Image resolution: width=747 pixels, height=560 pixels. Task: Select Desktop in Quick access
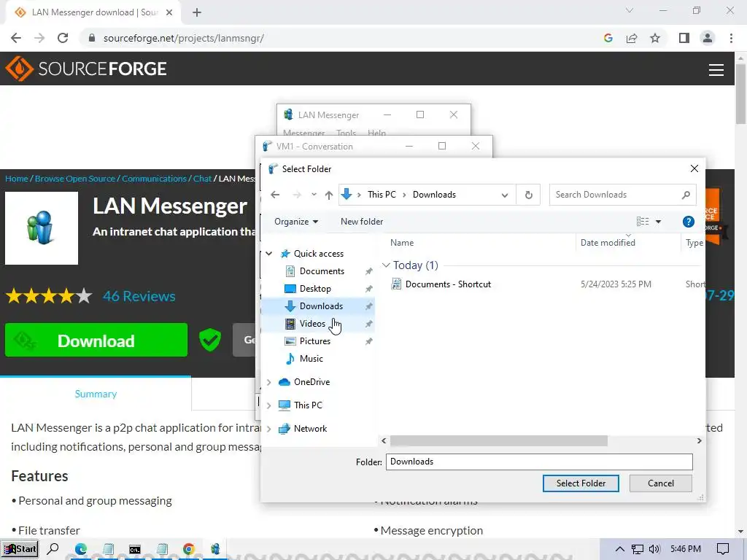(x=315, y=289)
